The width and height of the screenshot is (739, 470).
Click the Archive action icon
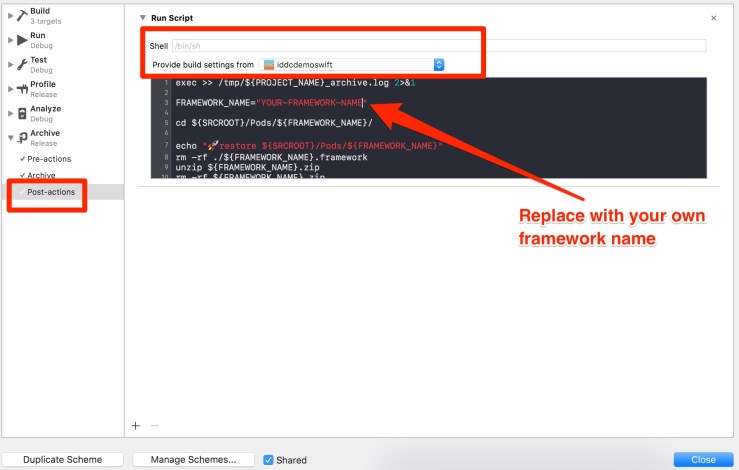(21, 138)
